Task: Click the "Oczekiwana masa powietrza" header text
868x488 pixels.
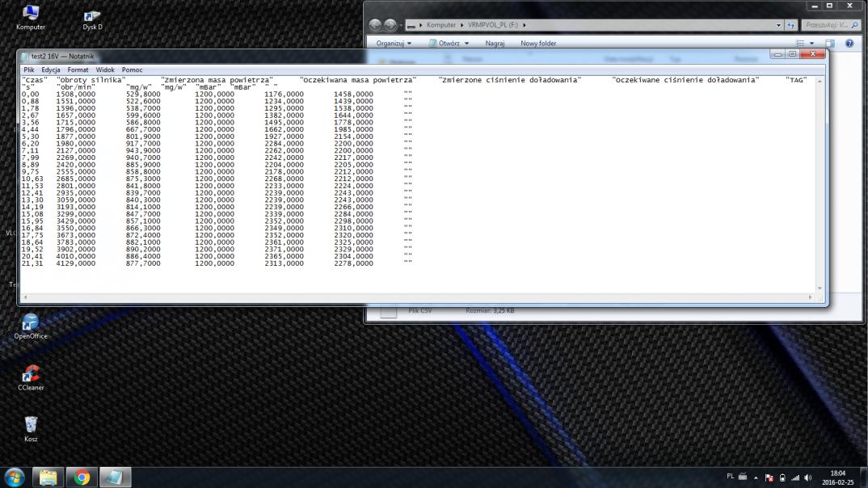Action: click(357, 80)
